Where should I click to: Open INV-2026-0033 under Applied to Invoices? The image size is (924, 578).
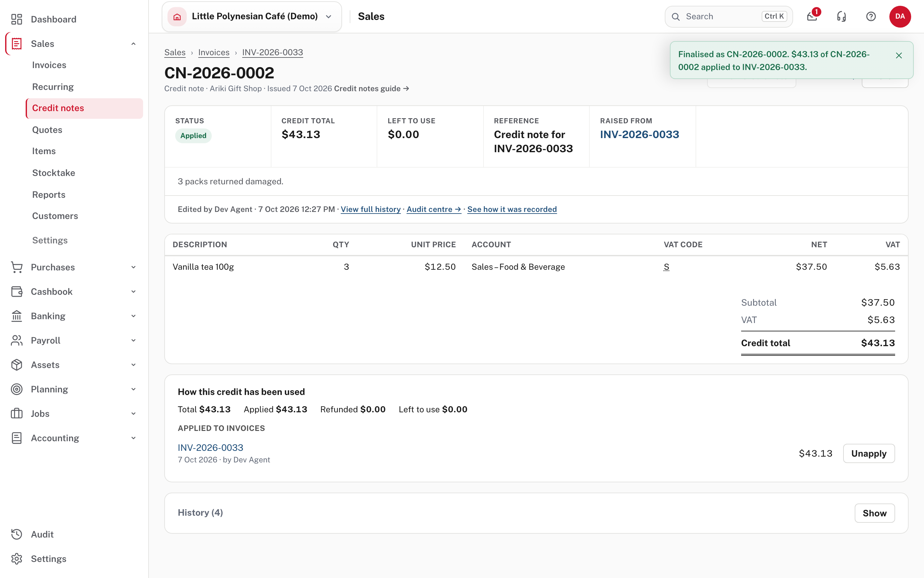click(x=210, y=448)
